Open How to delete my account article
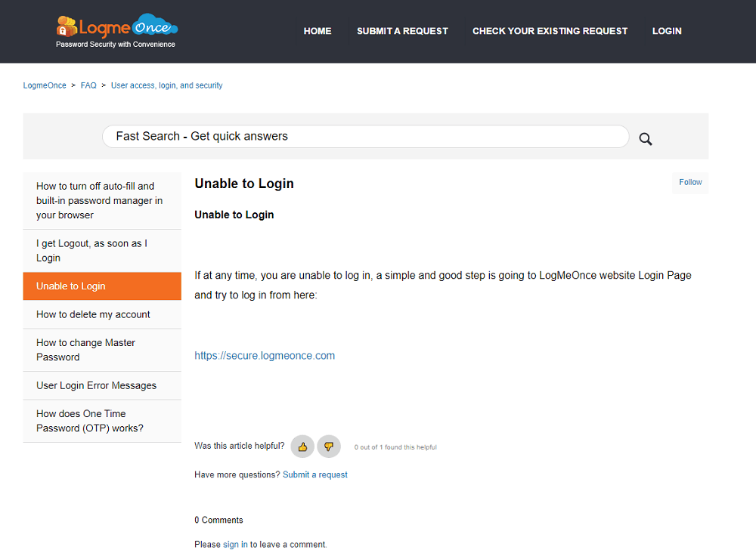This screenshot has width=756, height=550. point(102,314)
